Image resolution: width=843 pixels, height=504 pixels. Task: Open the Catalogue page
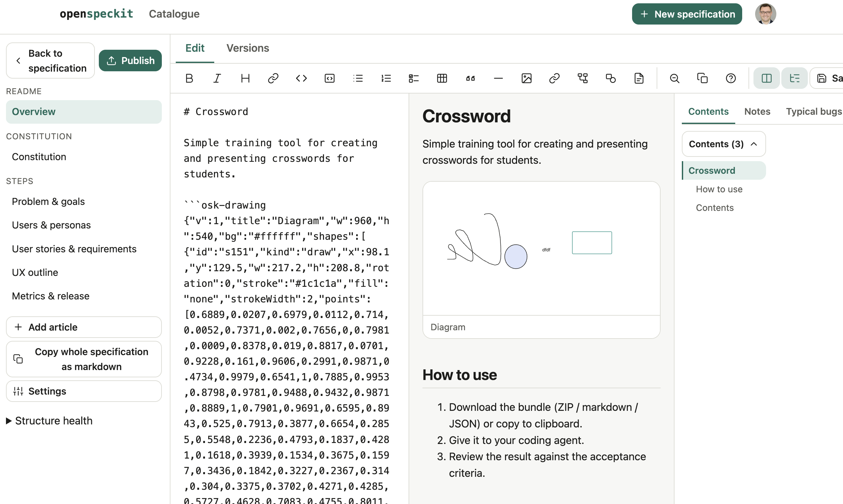point(174,14)
